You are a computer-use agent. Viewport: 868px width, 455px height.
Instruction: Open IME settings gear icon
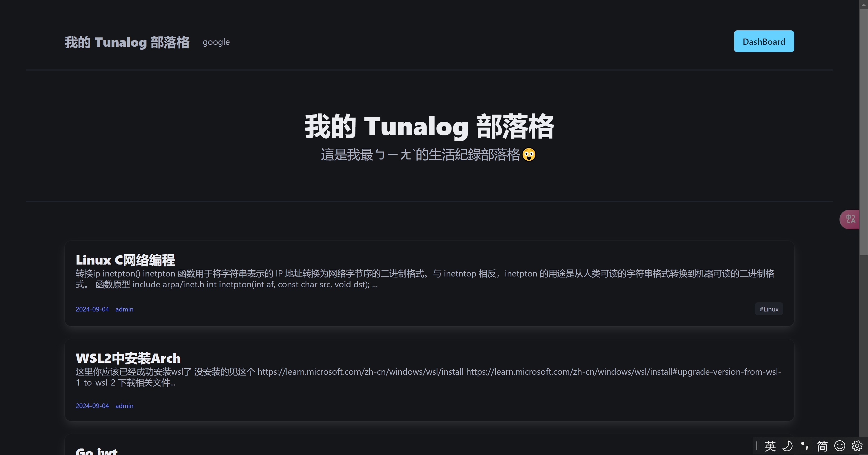coord(857,446)
